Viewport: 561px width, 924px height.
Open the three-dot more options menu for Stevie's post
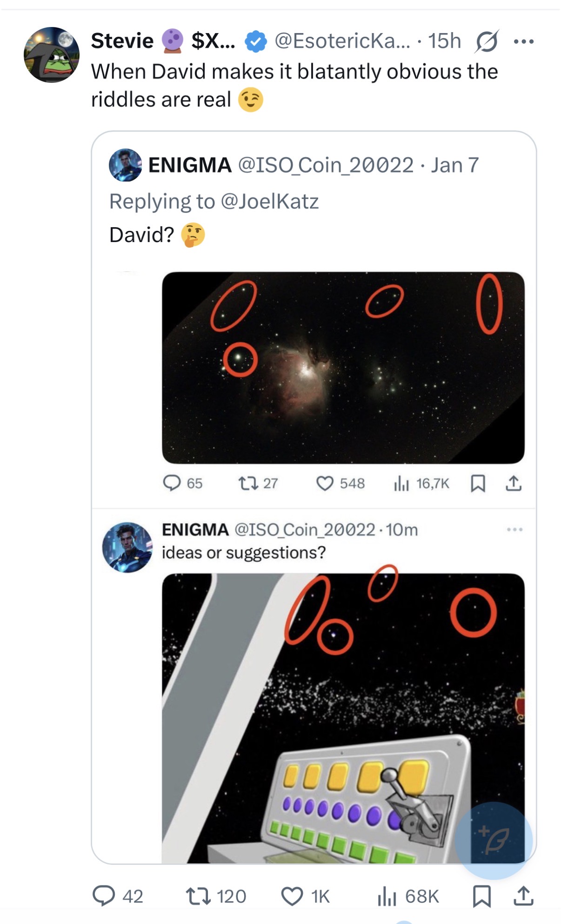coord(524,41)
